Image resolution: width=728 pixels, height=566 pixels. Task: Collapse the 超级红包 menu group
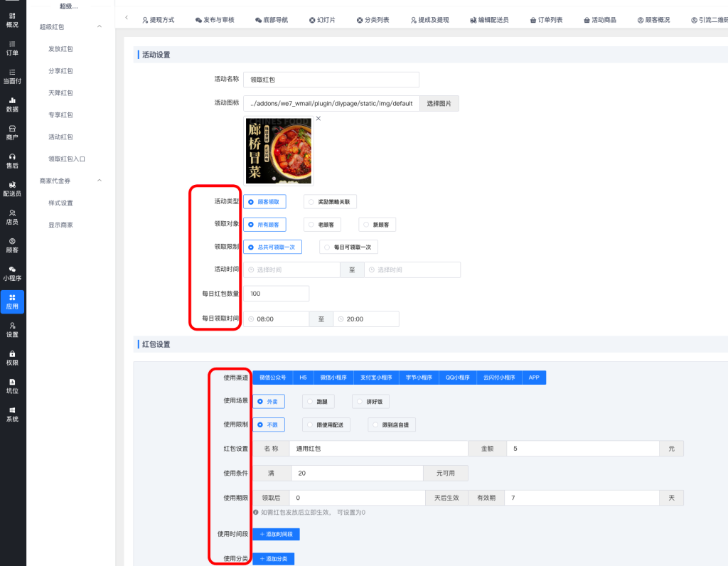pyautogui.click(x=99, y=27)
